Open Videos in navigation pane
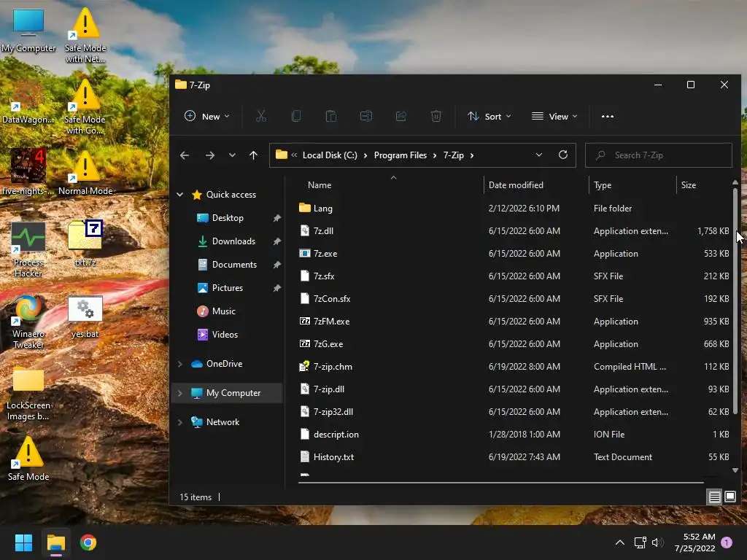The width and height of the screenshot is (747, 560). pos(225,334)
